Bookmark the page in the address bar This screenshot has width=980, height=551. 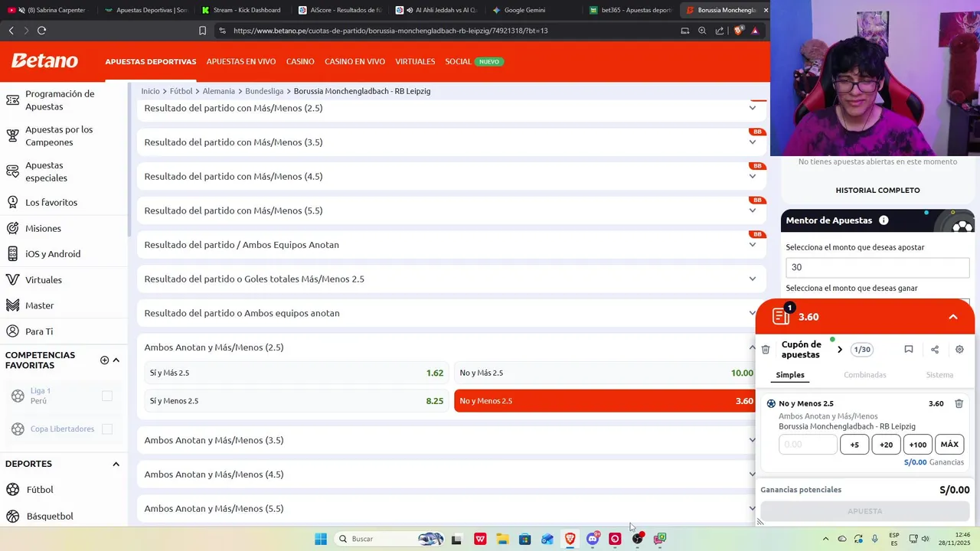[202, 31]
